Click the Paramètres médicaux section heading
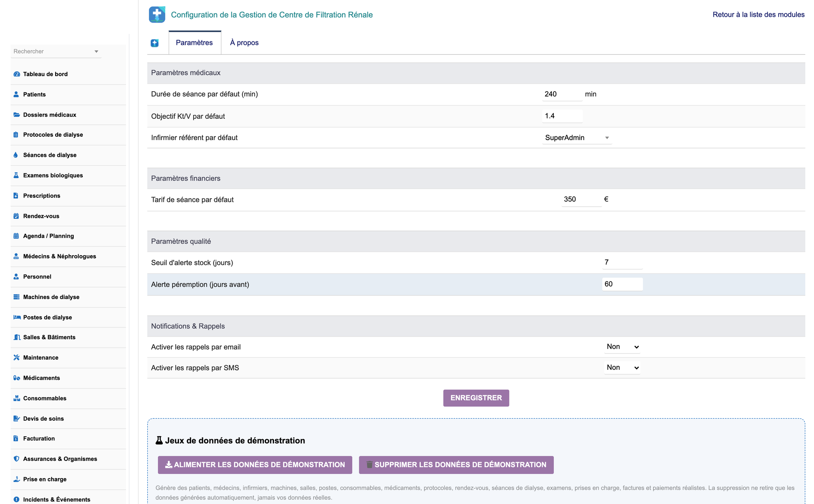814x504 pixels. (x=186, y=73)
